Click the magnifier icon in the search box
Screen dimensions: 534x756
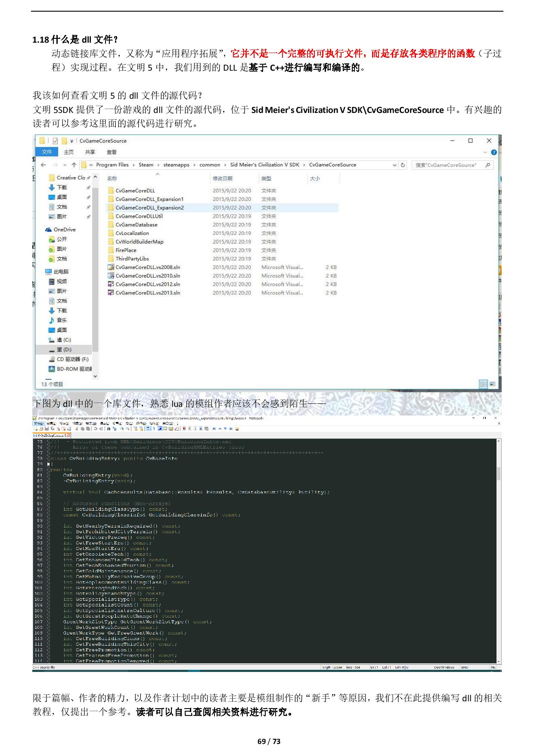point(488,165)
